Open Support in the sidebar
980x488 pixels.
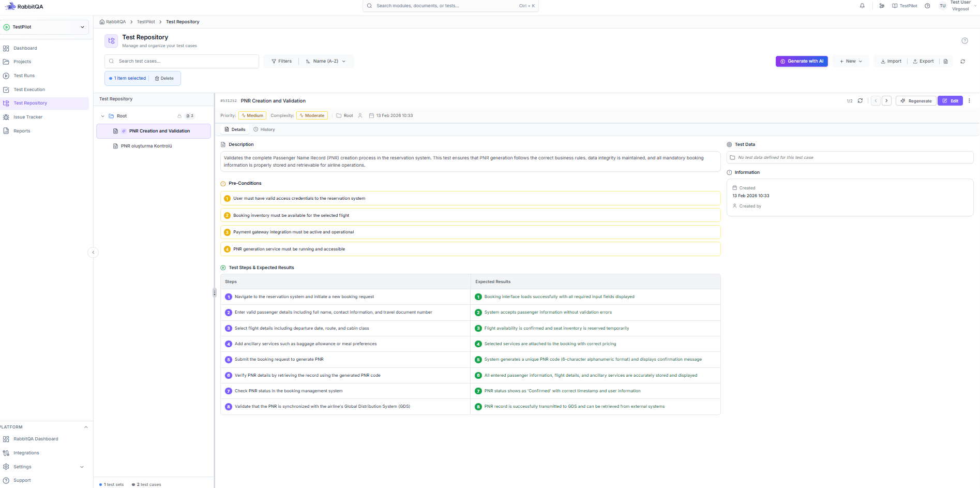point(44,480)
